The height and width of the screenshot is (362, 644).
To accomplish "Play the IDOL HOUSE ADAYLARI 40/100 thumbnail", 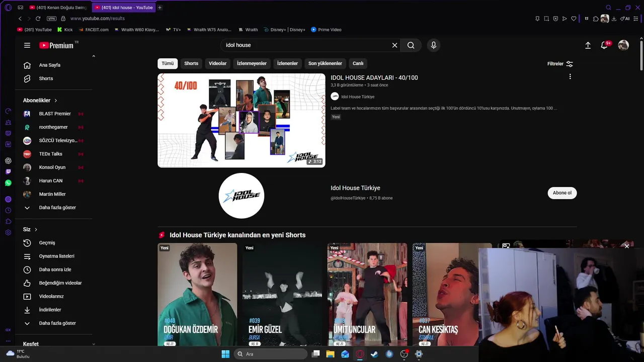I will tap(242, 120).
